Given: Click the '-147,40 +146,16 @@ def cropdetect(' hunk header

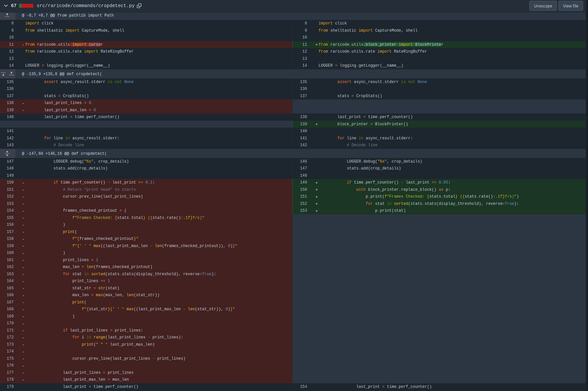Looking at the screenshot, I should coord(64,153).
